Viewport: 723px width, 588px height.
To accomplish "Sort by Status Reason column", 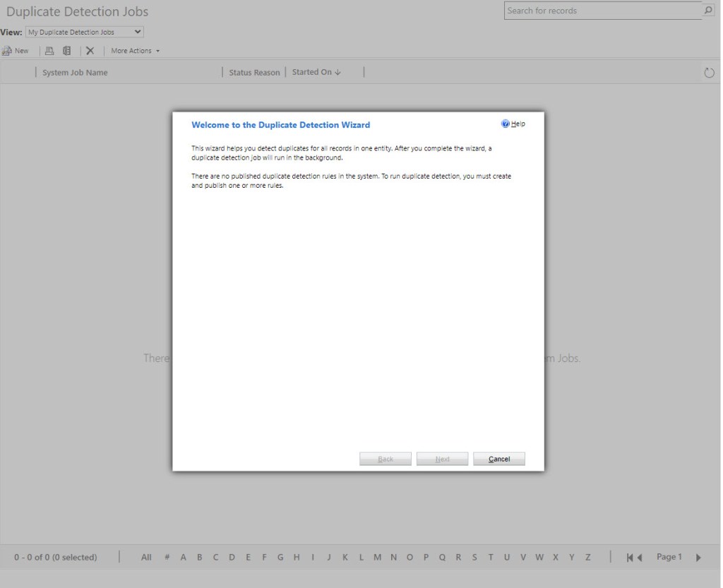I will pos(254,73).
